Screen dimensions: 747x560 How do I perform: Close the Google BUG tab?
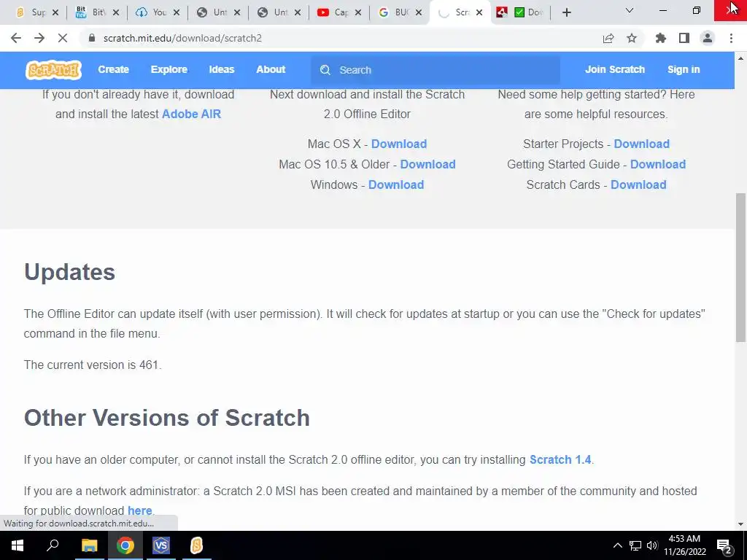pos(419,12)
